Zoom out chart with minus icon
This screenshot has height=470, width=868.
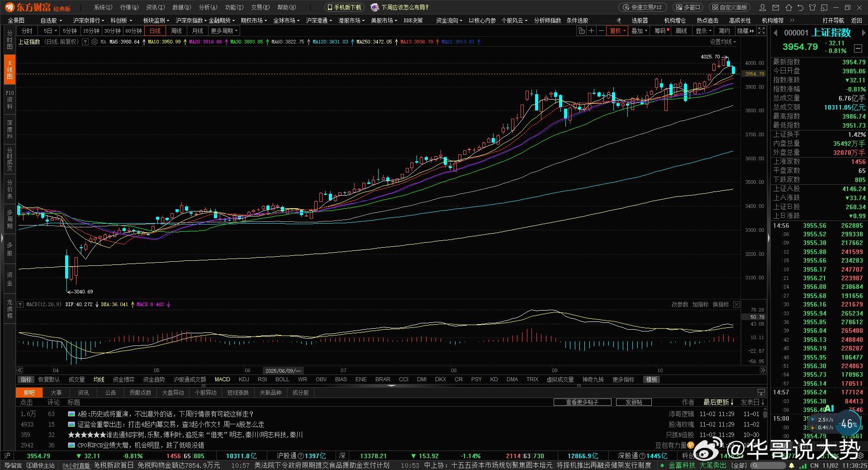[601, 31]
